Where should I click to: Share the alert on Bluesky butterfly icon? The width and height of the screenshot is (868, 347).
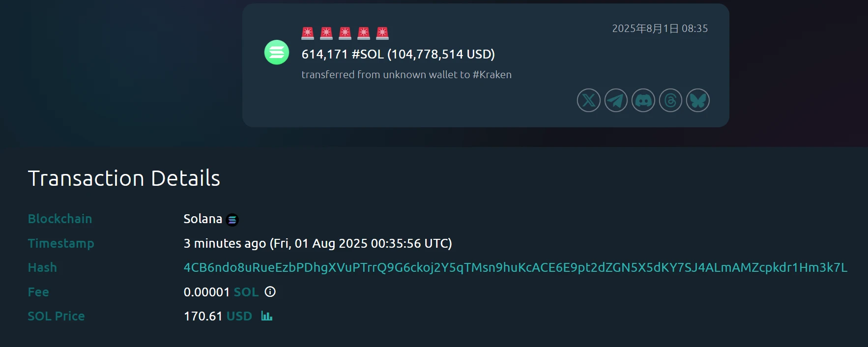coord(698,100)
